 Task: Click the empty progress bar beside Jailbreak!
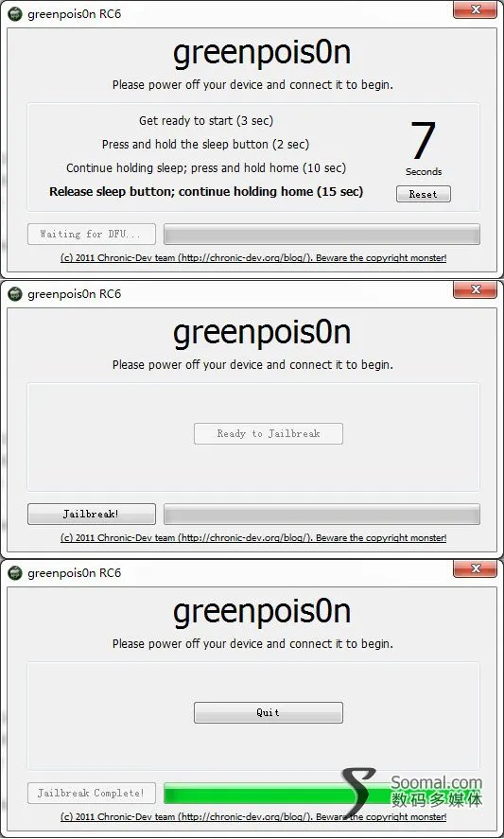coord(322,514)
